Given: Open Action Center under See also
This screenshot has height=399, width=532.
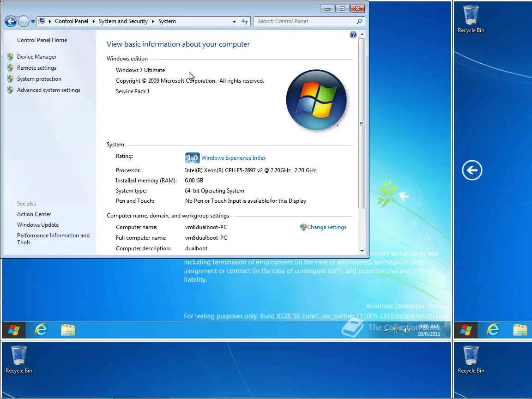Looking at the screenshot, I should pyautogui.click(x=34, y=214).
